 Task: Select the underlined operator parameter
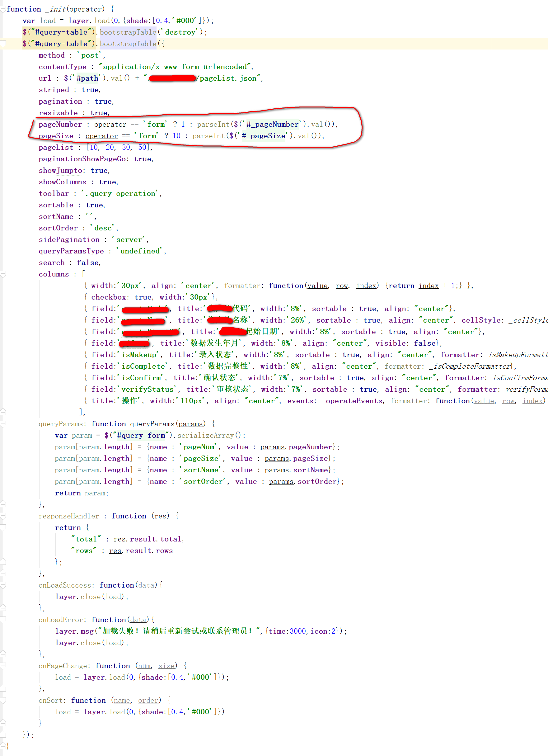[86, 9]
